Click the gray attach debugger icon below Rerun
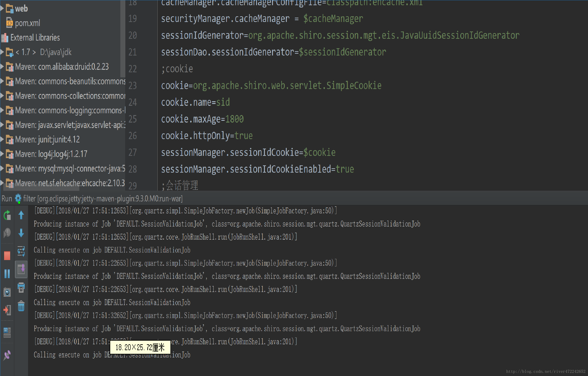 [x=7, y=233]
